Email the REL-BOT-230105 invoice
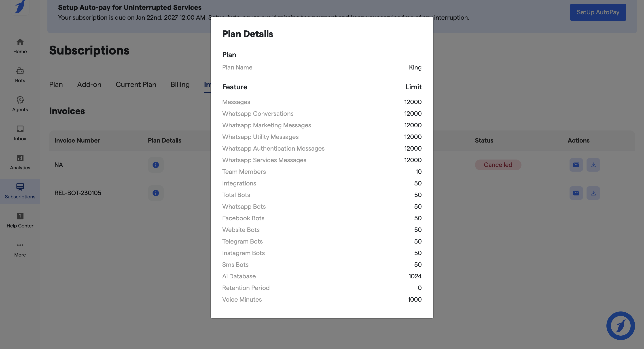Image resolution: width=644 pixels, height=349 pixels. pos(576,193)
